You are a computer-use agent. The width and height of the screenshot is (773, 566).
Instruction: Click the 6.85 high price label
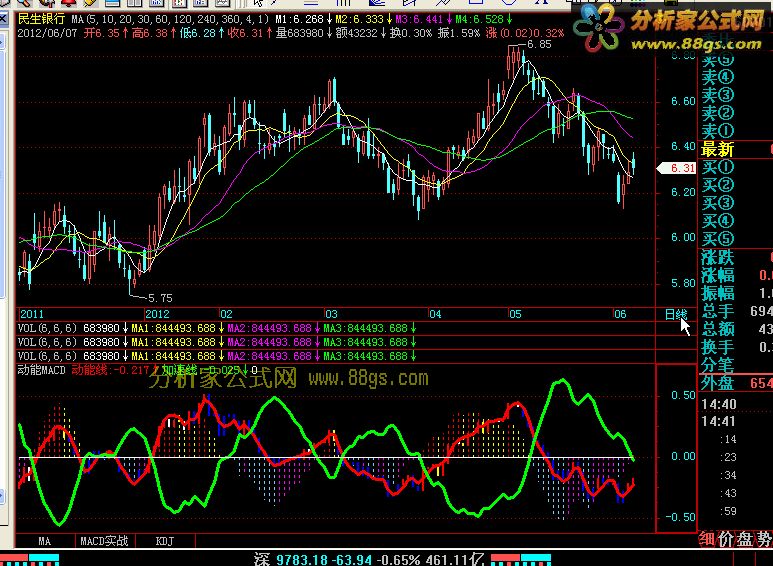pos(539,44)
